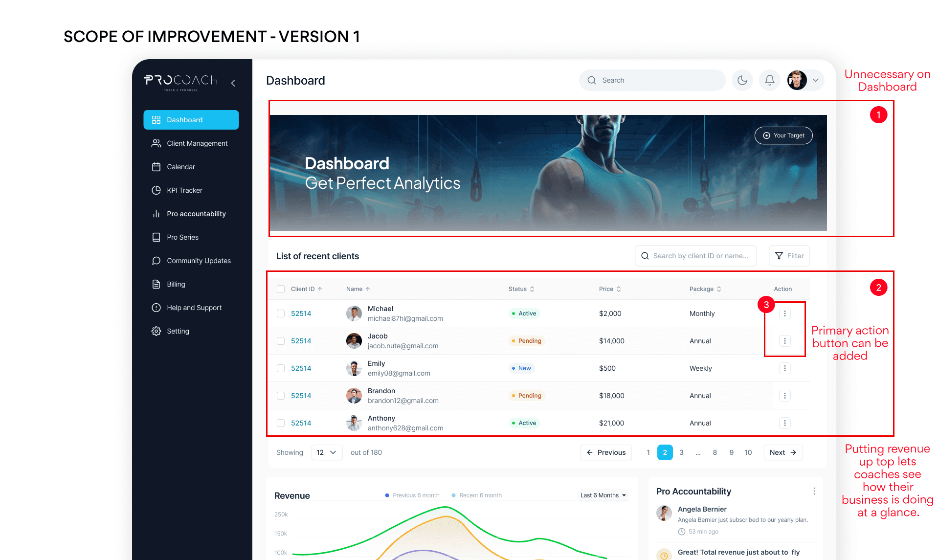Check the select-all clients checkbox
939x560 pixels.
(281, 289)
